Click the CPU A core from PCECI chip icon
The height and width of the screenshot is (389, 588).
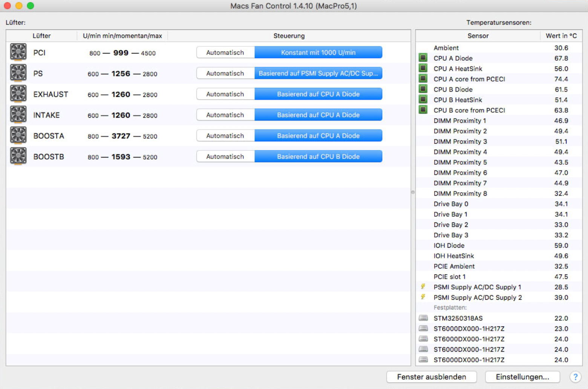click(423, 78)
